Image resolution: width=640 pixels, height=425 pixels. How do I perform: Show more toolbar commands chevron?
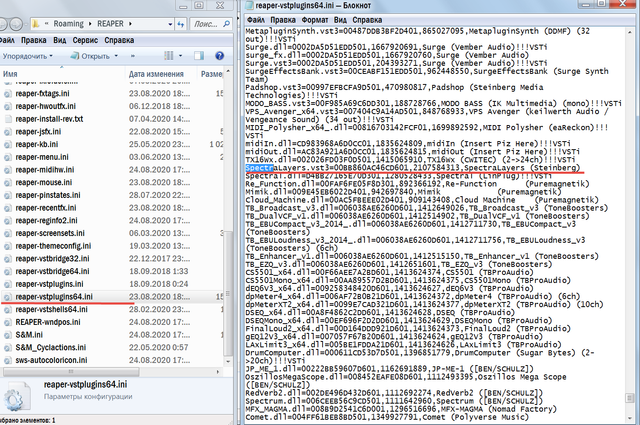pyautogui.click(x=133, y=56)
